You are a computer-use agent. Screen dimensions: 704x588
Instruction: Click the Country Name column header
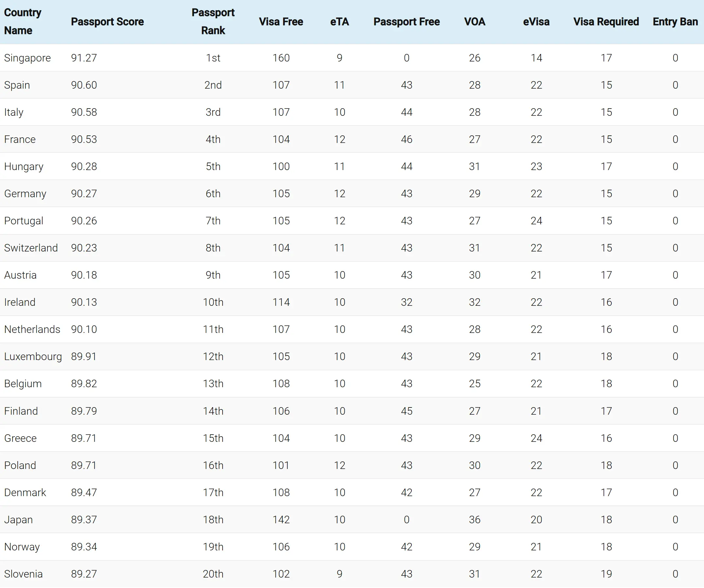23,22
